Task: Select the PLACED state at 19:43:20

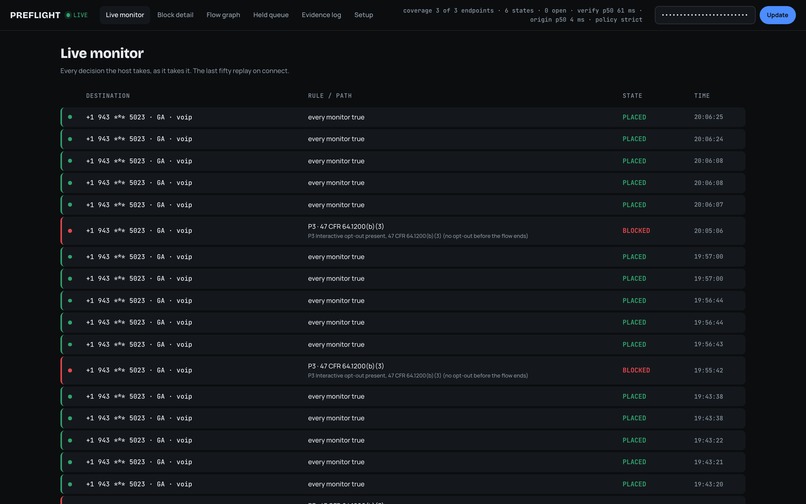Action: tap(634, 484)
